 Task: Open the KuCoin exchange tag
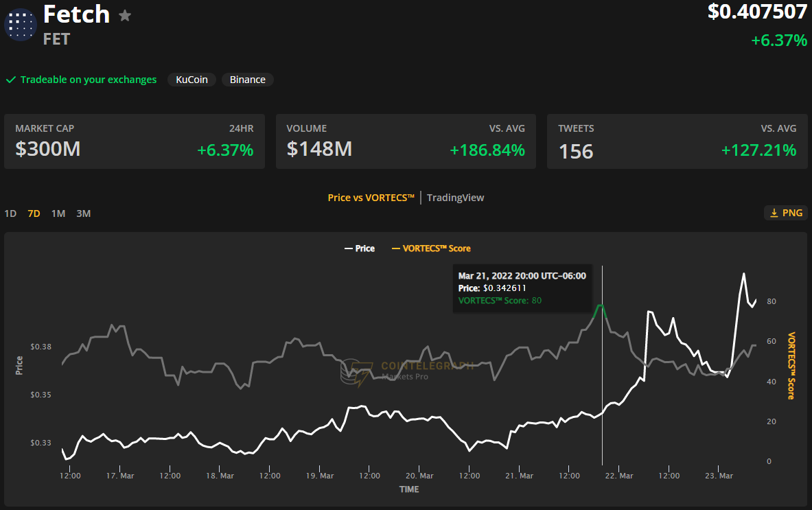(x=192, y=80)
